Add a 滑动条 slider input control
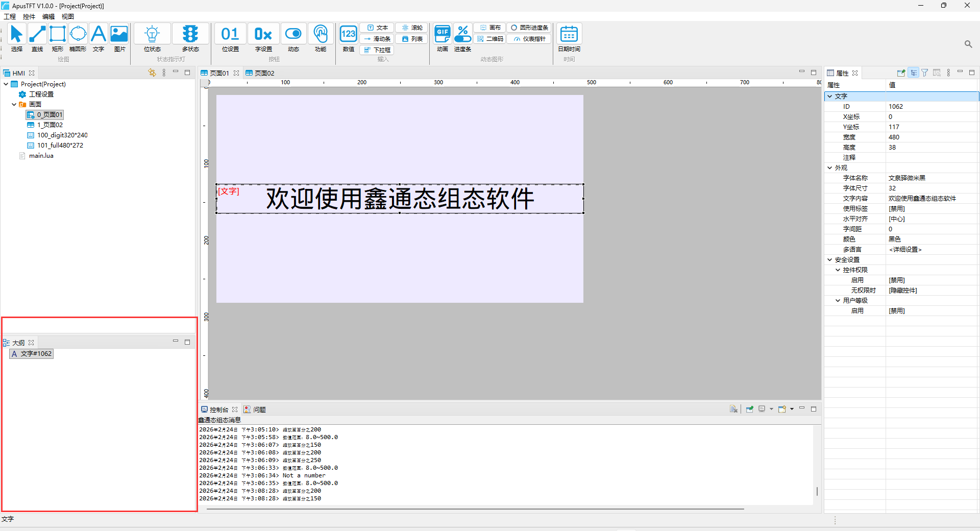The width and height of the screenshot is (980, 531). pos(378,39)
